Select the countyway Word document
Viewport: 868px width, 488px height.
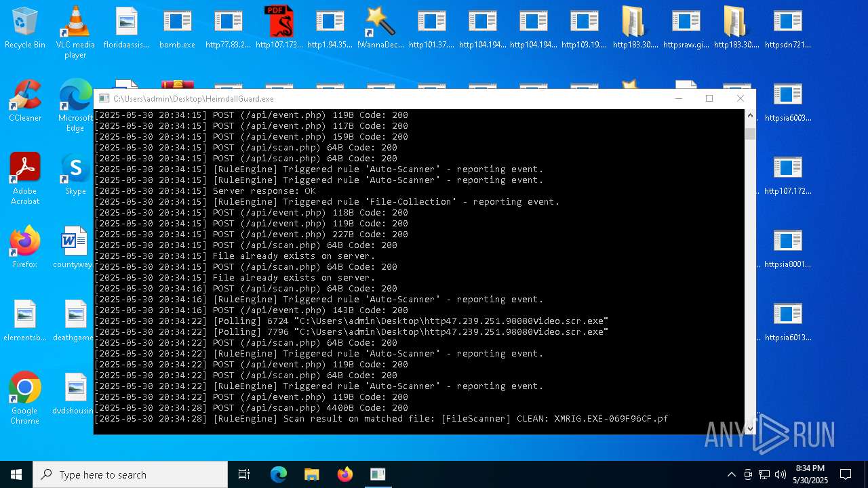[73, 247]
